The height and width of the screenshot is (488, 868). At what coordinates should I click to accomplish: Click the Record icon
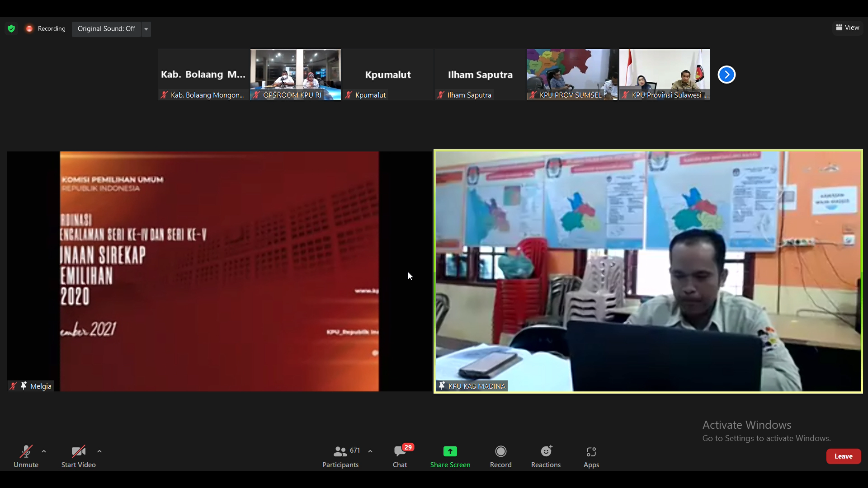tap(500, 451)
